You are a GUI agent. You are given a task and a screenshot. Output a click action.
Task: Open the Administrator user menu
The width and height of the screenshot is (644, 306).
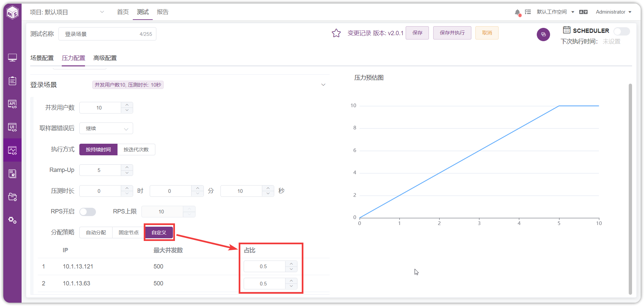(613, 12)
